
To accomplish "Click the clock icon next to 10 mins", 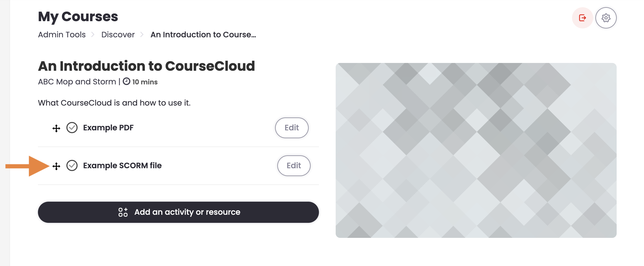I will pyautogui.click(x=126, y=81).
